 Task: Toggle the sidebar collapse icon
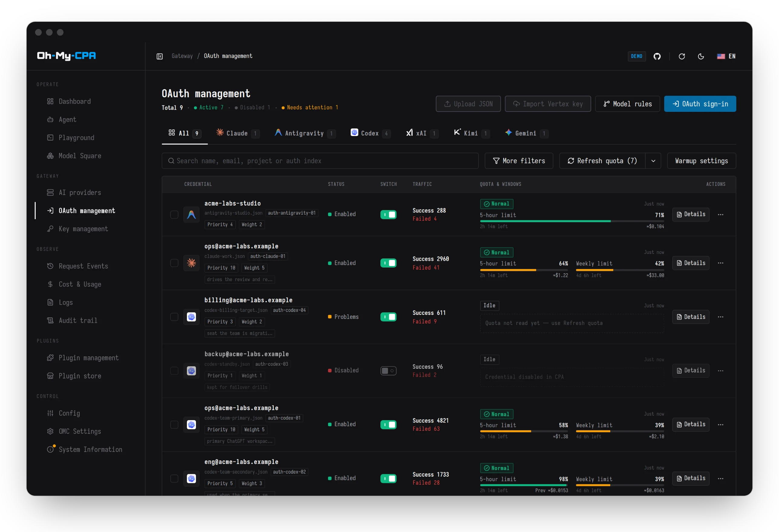pyautogui.click(x=160, y=56)
